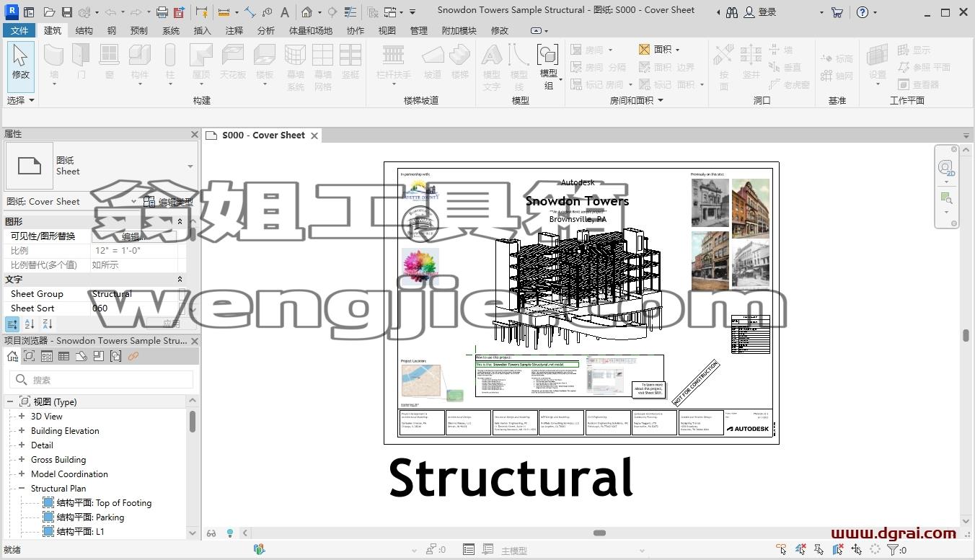Expand the 选择 dropdown under Modify
Screen dimensions: 975x560
point(21,100)
